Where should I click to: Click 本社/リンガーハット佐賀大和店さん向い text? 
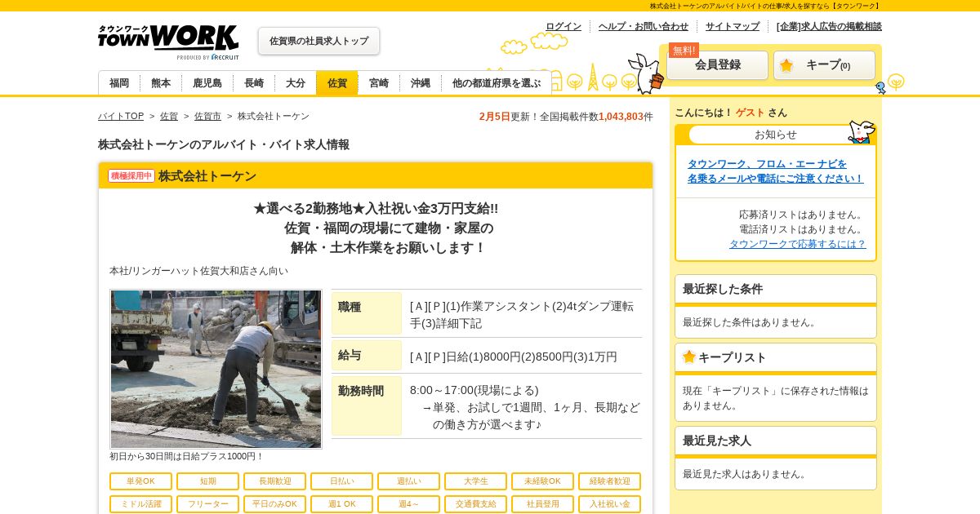[198, 271]
